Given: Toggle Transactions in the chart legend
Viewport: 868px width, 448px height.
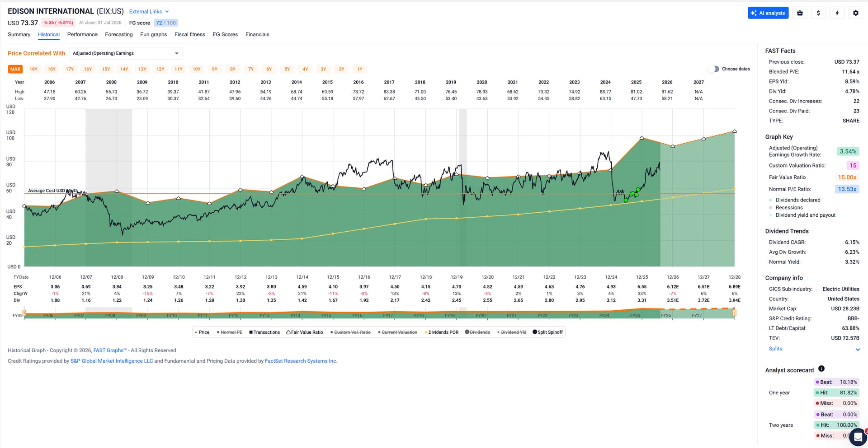Looking at the screenshot, I should tap(264, 332).
